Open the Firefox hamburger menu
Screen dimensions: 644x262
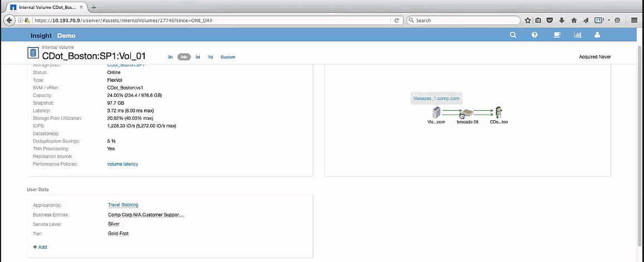pos(635,20)
